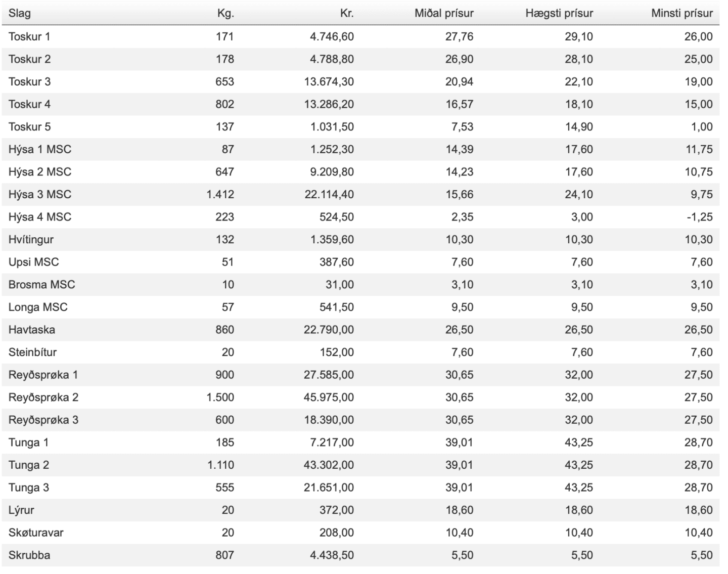Viewport: 728px width, 574px height.
Task: Click the Kg. column header
Action: point(225,13)
